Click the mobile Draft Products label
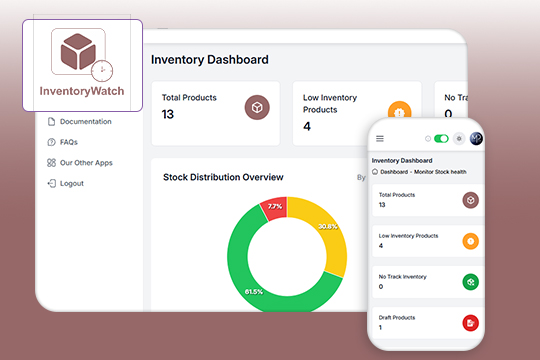The height and width of the screenshot is (360, 540). [x=397, y=318]
